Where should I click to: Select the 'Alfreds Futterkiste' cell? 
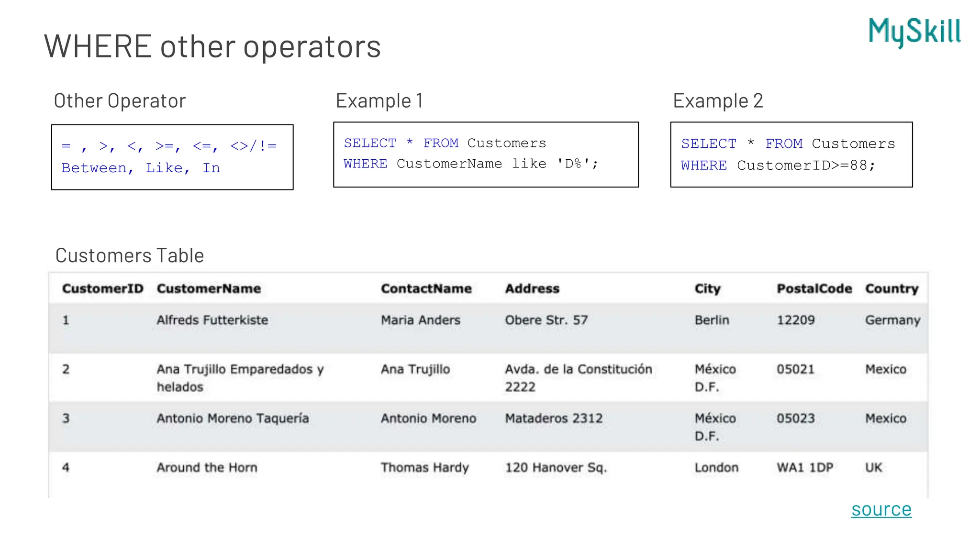pyautogui.click(x=212, y=320)
